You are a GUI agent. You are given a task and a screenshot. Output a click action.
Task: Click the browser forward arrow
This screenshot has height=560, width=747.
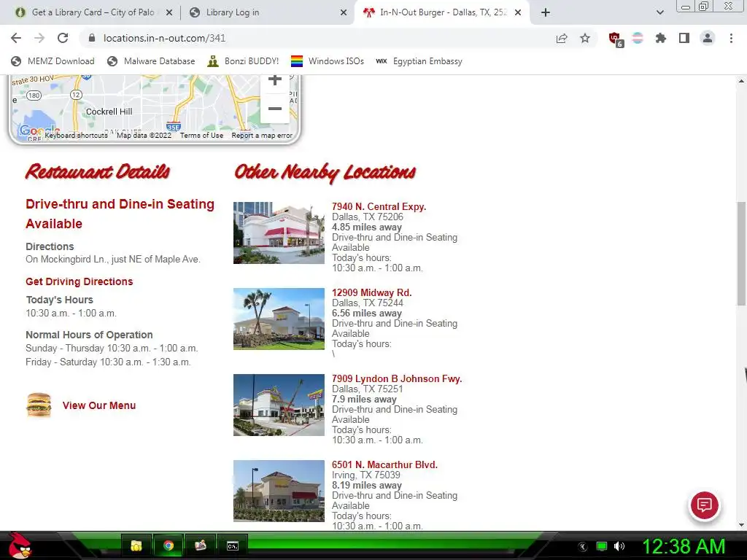coord(39,38)
